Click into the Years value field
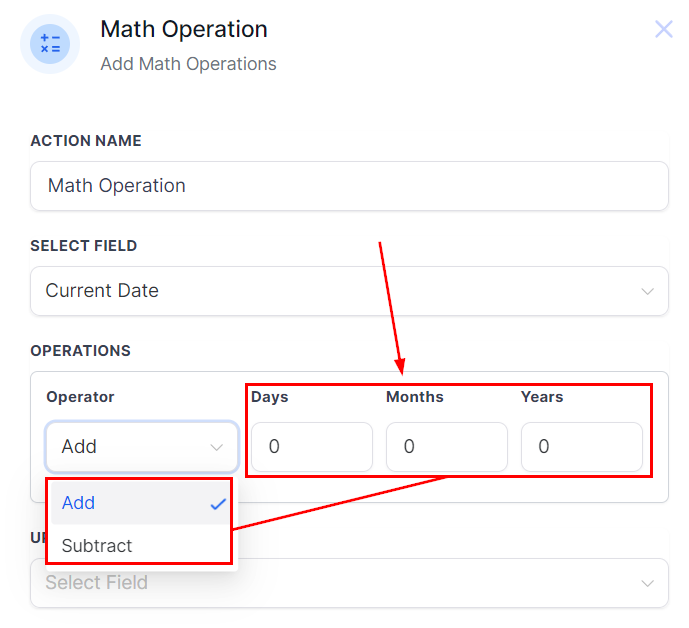This screenshot has height=628, width=689. click(581, 447)
